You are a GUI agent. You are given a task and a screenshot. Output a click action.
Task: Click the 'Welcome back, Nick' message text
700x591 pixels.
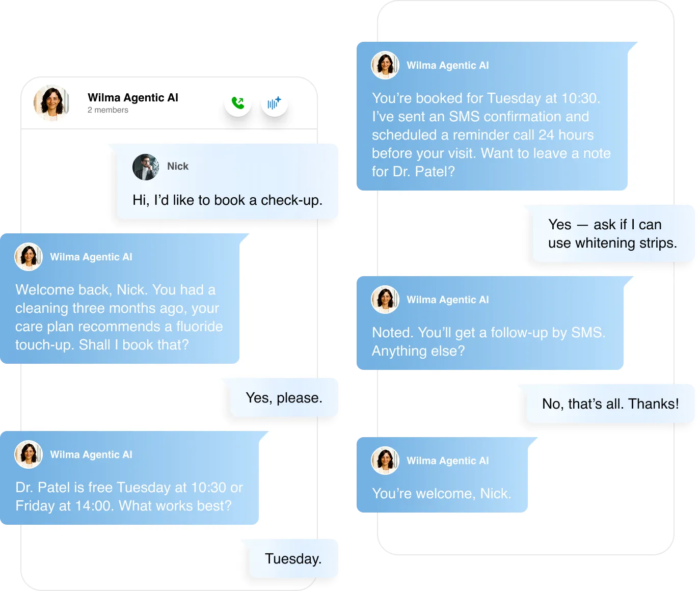(119, 317)
